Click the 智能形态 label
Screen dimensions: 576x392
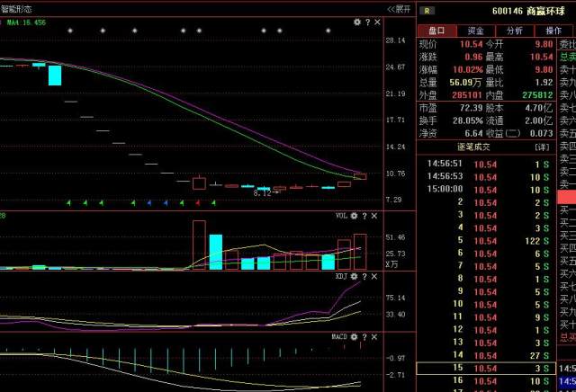[16, 9]
